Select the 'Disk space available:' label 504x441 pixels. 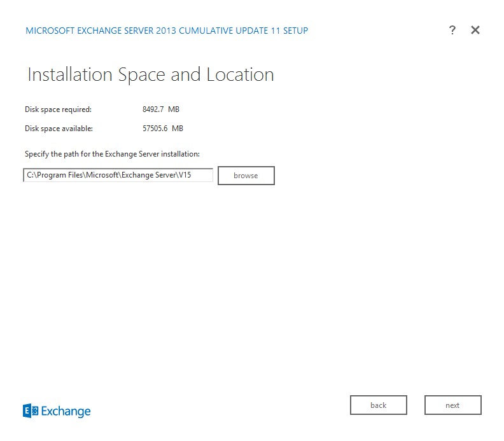[x=59, y=129]
